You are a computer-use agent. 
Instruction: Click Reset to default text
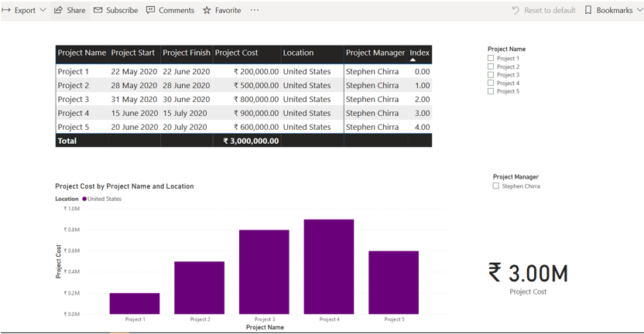click(550, 10)
